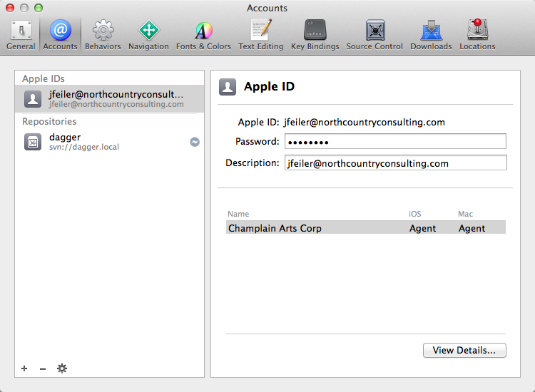Open Source Control preferences

374,35
